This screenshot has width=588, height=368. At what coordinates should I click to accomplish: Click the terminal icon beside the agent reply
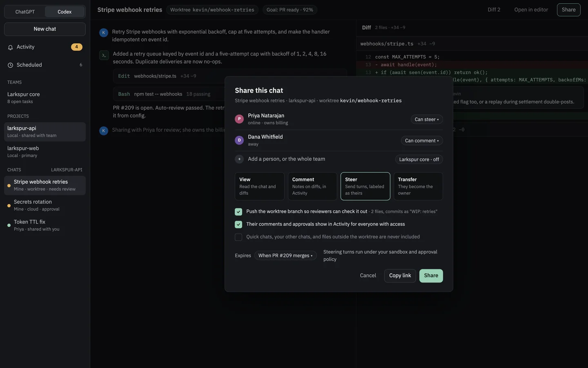coord(104,55)
